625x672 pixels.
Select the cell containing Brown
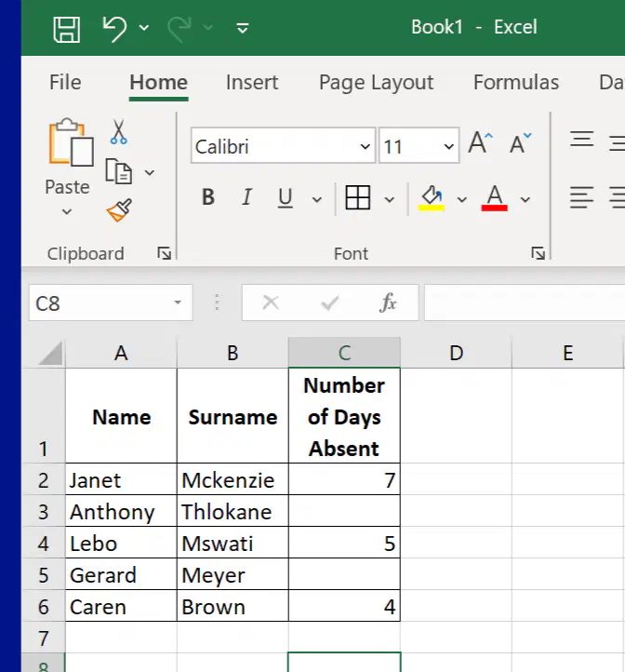click(x=233, y=606)
